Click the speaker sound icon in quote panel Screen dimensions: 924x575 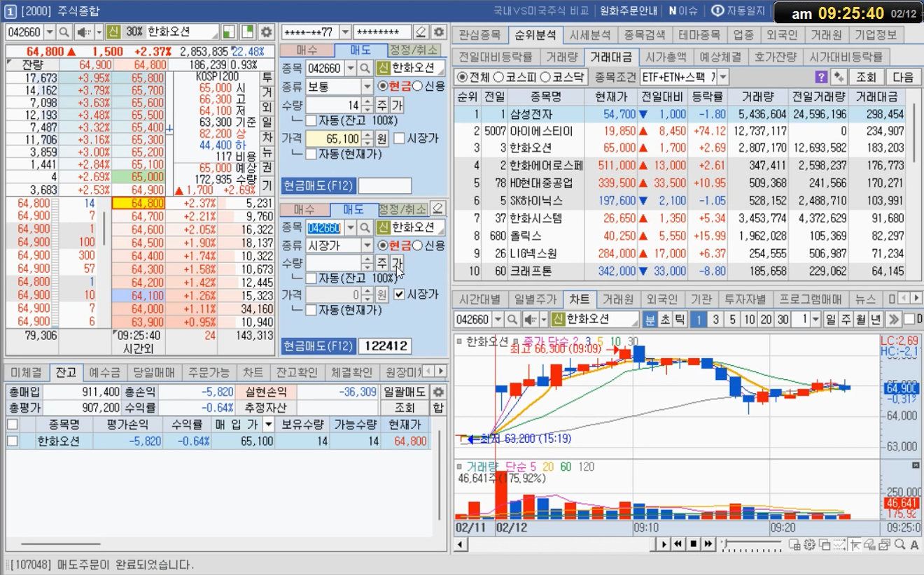[83, 32]
